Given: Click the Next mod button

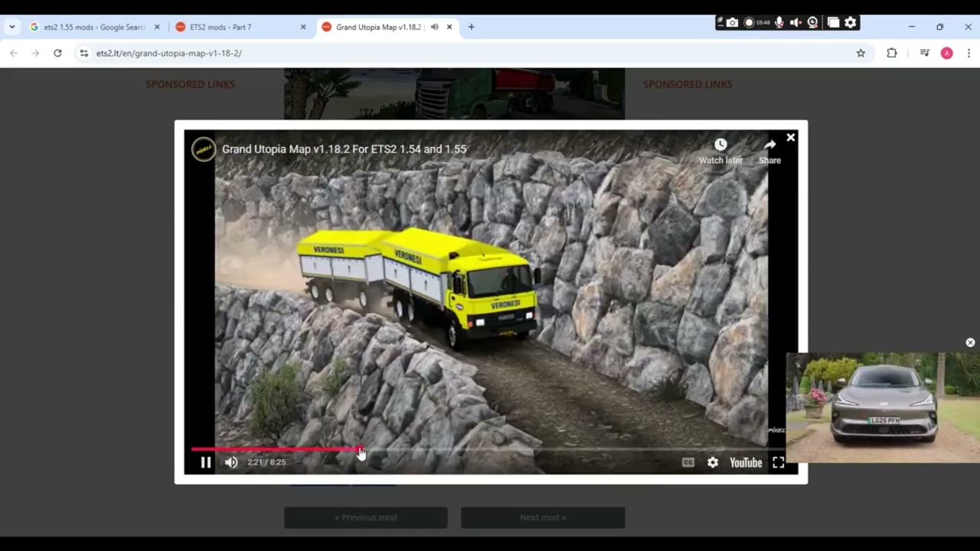Looking at the screenshot, I should (x=543, y=517).
